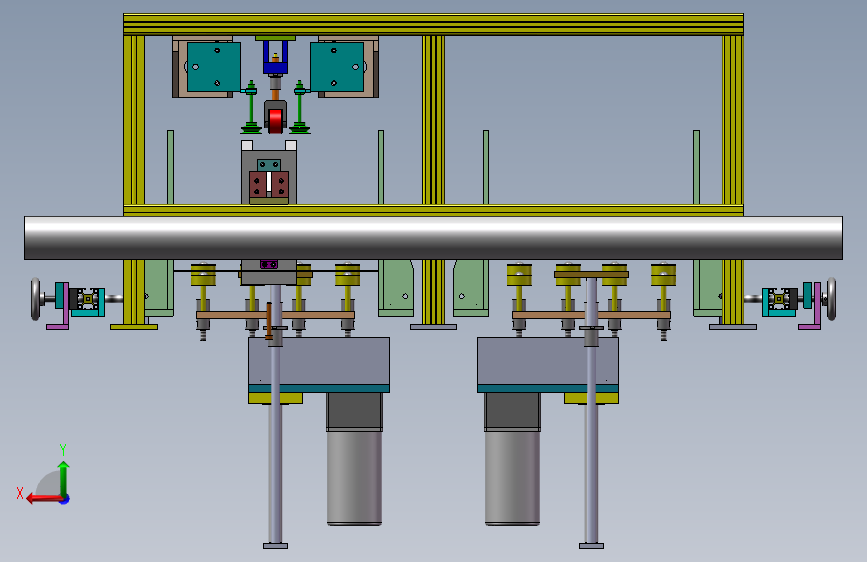This screenshot has width=867, height=562.
Task: Select the right brown horizontal support plate
Action: click(592, 315)
